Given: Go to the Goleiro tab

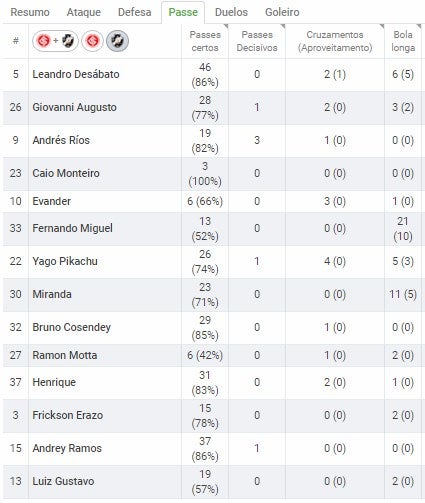Looking at the screenshot, I should coord(282,12).
